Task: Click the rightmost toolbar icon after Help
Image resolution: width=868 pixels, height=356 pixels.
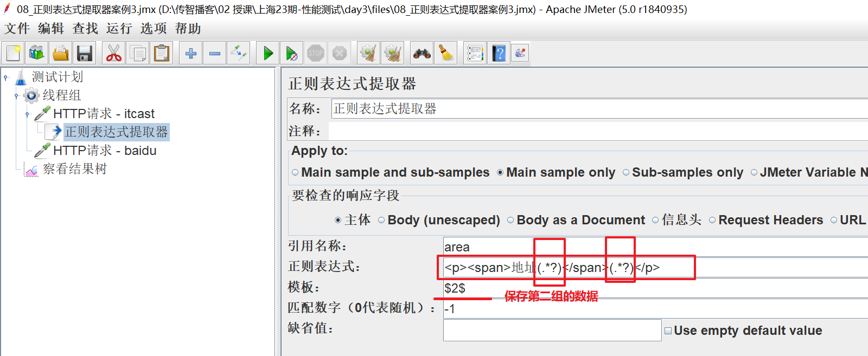Action: [520, 53]
